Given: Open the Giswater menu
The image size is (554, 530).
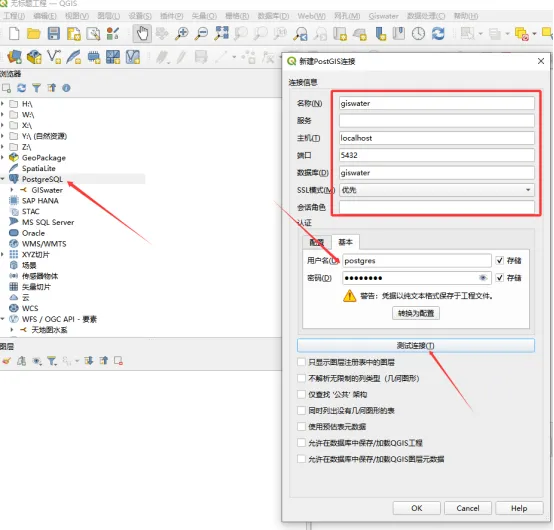Looking at the screenshot, I should [383, 16].
